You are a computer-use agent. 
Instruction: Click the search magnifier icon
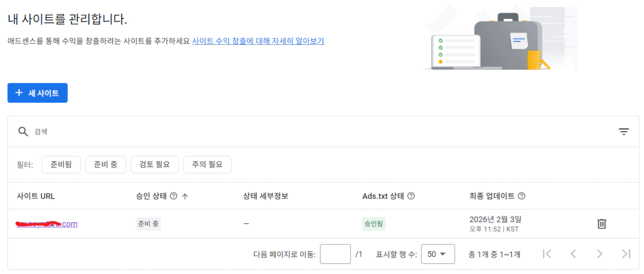[x=23, y=132]
